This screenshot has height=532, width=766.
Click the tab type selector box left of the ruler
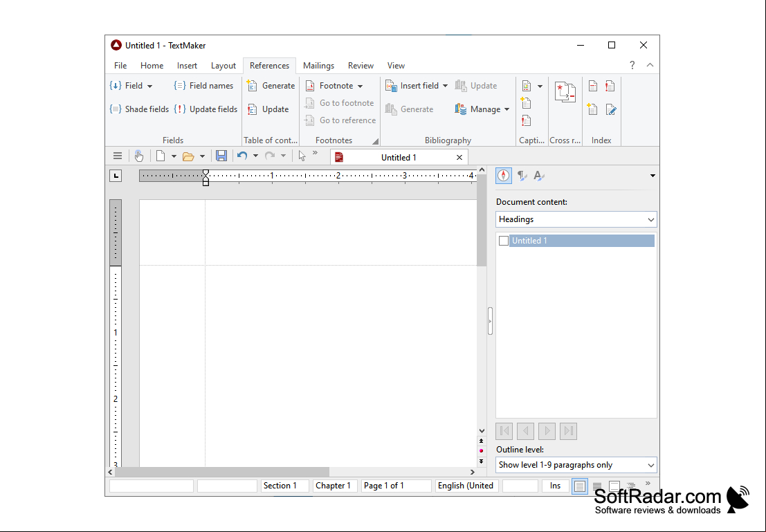pyautogui.click(x=116, y=176)
